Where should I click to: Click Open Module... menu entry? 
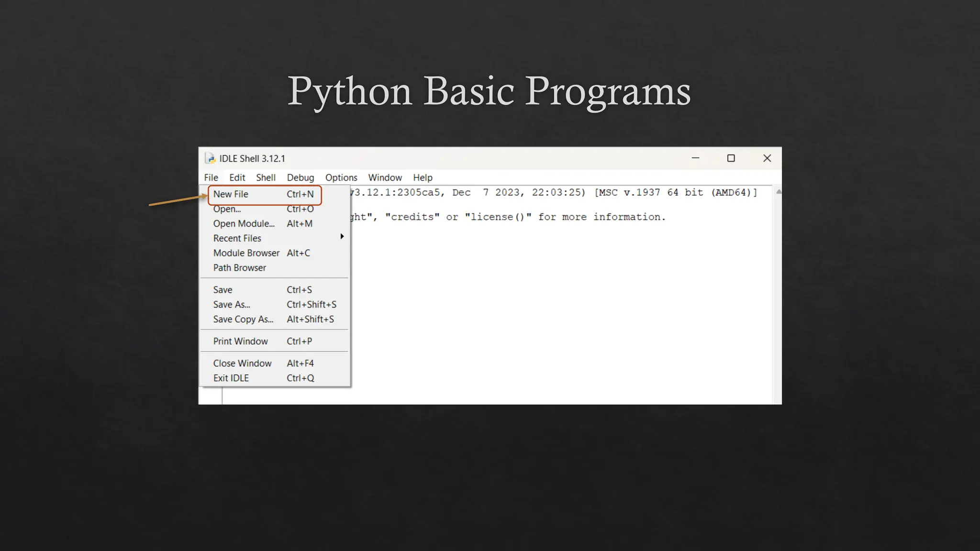click(244, 224)
